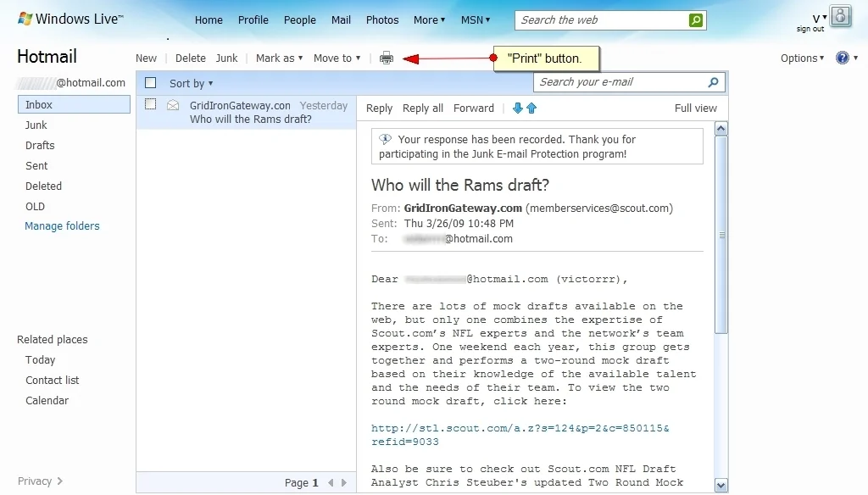Click the sign out link
The image size is (868, 495).
tap(810, 29)
